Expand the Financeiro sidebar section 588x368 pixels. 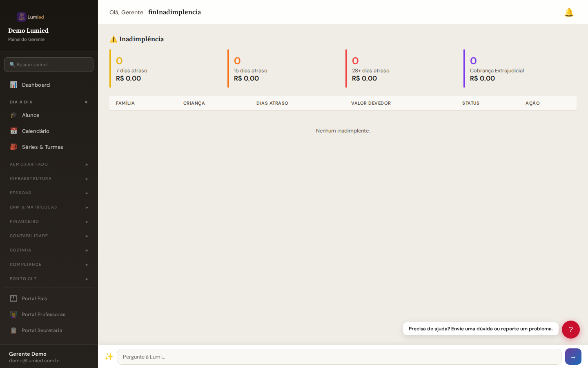coord(49,222)
